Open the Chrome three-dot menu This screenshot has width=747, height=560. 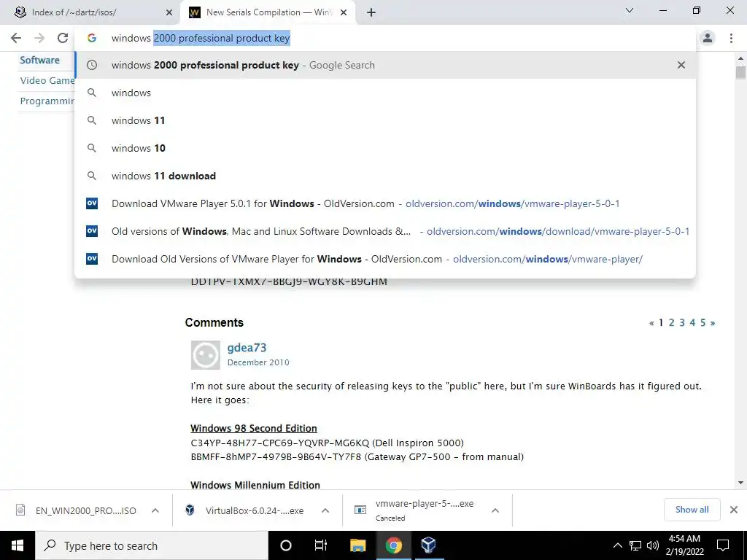point(731,38)
